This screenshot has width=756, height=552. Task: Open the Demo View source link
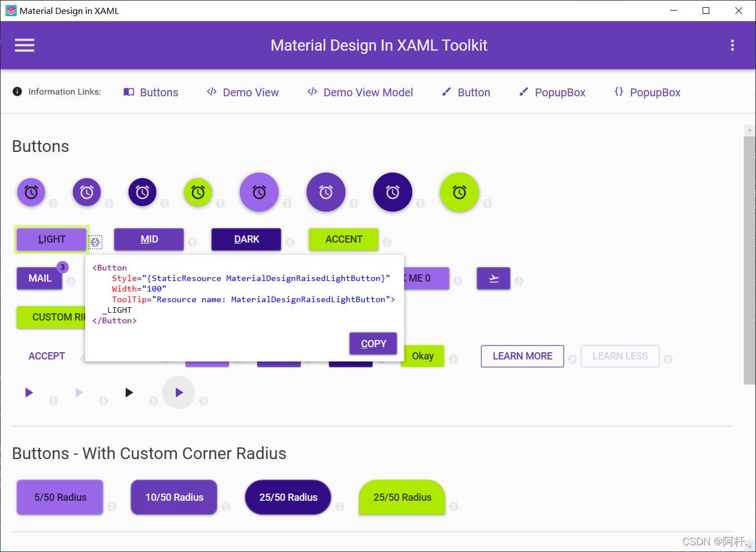point(243,92)
